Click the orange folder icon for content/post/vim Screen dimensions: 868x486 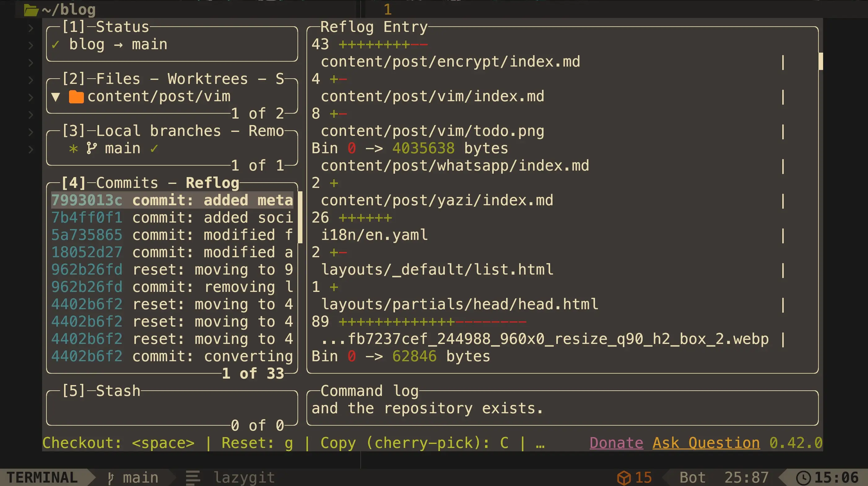click(x=76, y=97)
